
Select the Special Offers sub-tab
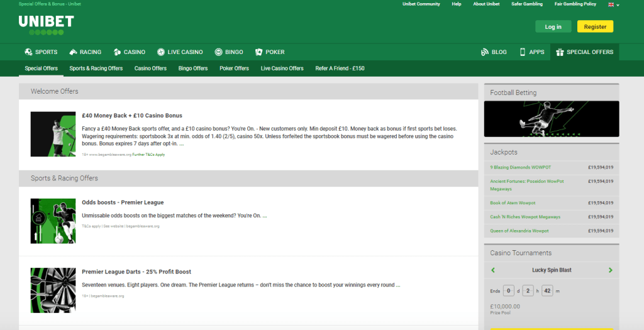41,69
